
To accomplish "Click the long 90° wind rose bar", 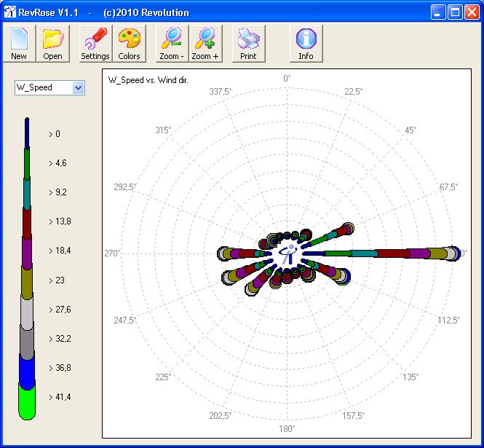I will point(381,254).
